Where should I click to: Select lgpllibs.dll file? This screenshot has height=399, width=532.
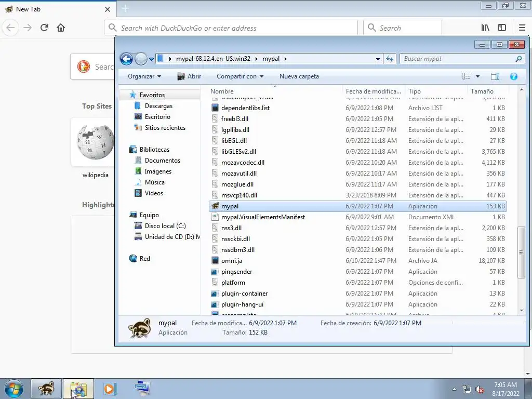tap(235, 129)
